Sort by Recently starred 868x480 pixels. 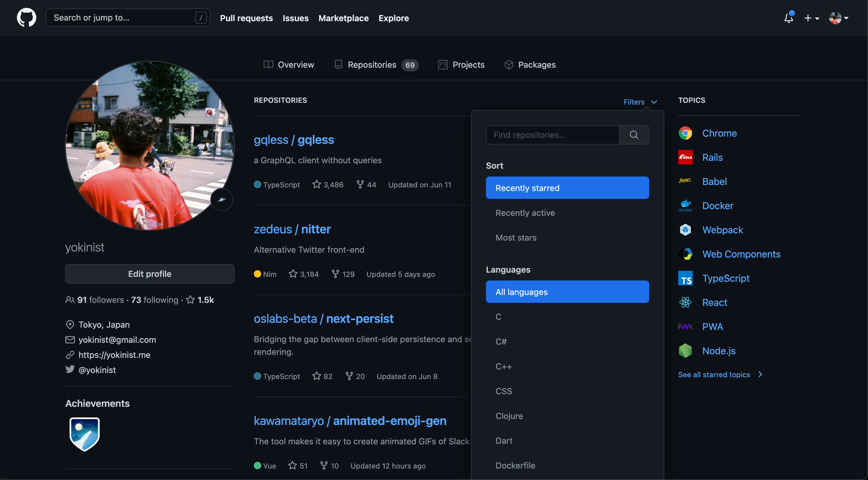[x=568, y=188]
